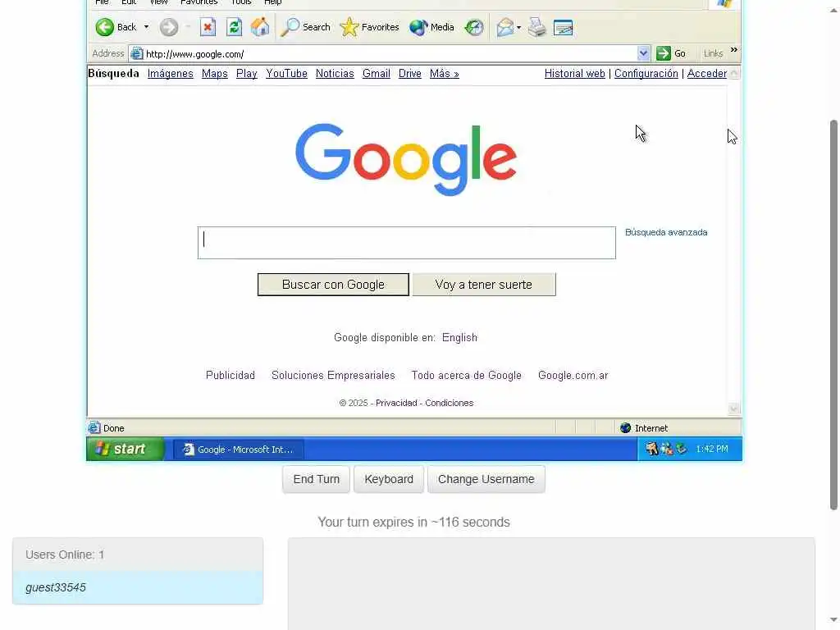Open the Publicidad footer link
840x630 pixels.
pos(231,375)
